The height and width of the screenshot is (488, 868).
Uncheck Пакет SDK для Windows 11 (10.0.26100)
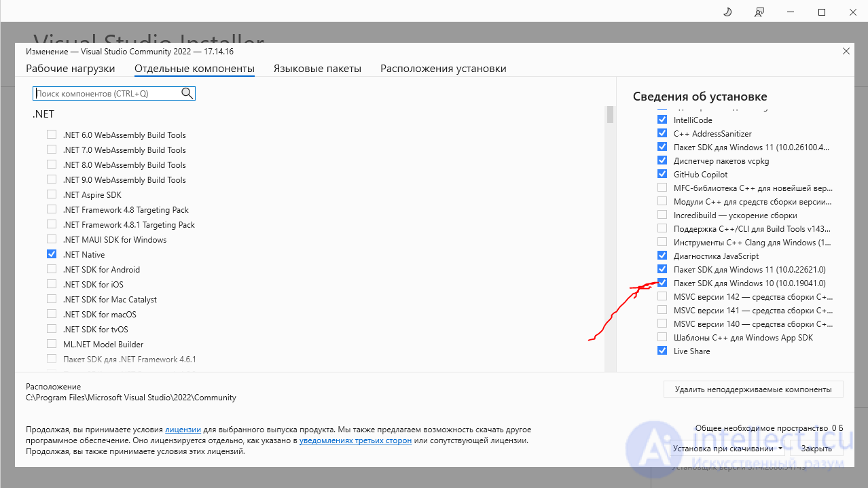pyautogui.click(x=662, y=147)
